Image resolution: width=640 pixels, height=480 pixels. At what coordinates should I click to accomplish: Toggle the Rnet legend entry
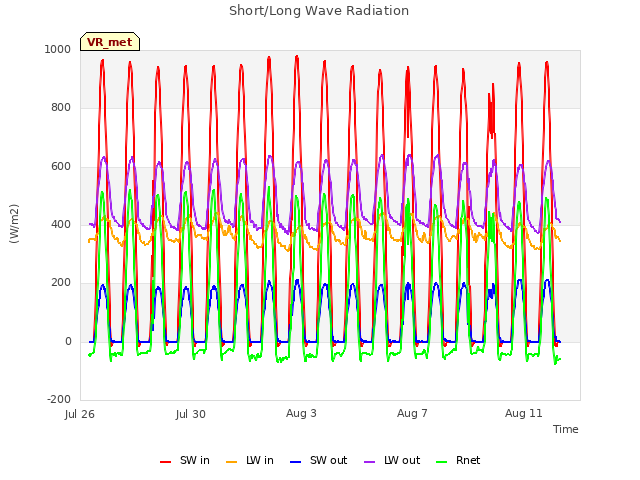458,460
